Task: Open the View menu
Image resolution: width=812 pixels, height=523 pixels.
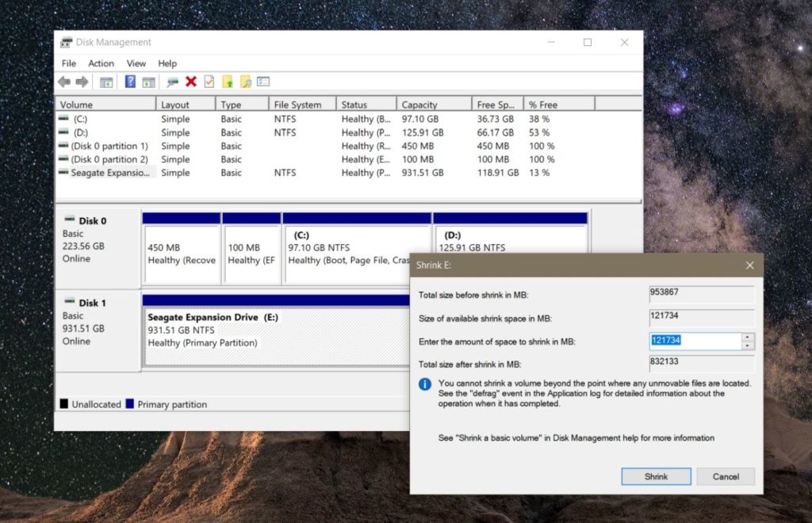Action: coord(136,63)
